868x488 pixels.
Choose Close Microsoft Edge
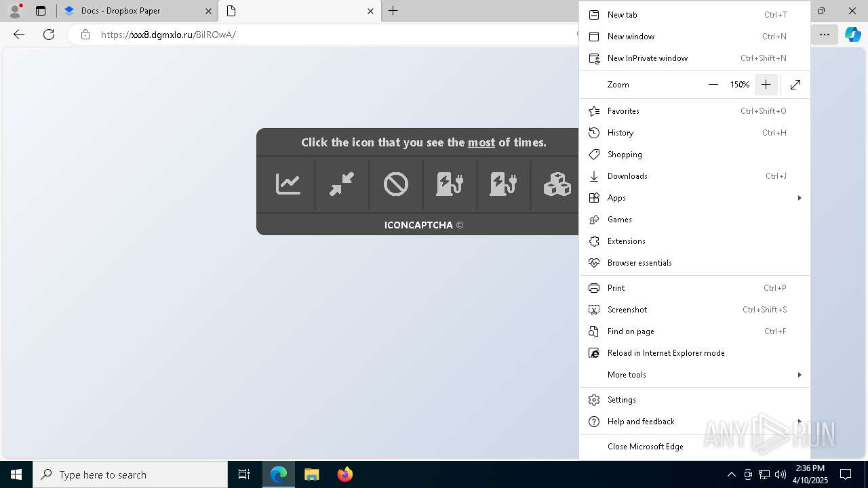[694, 447]
